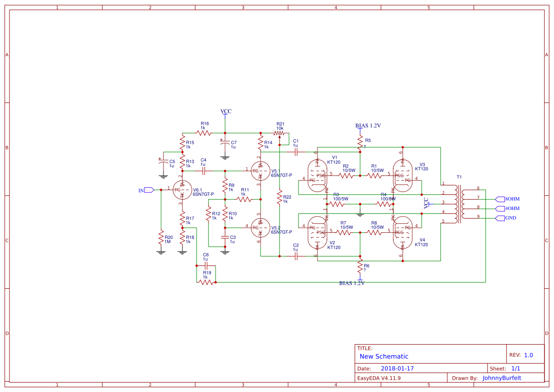Select the C1 1u coupling capacitor symbol

(x=296, y=152)
